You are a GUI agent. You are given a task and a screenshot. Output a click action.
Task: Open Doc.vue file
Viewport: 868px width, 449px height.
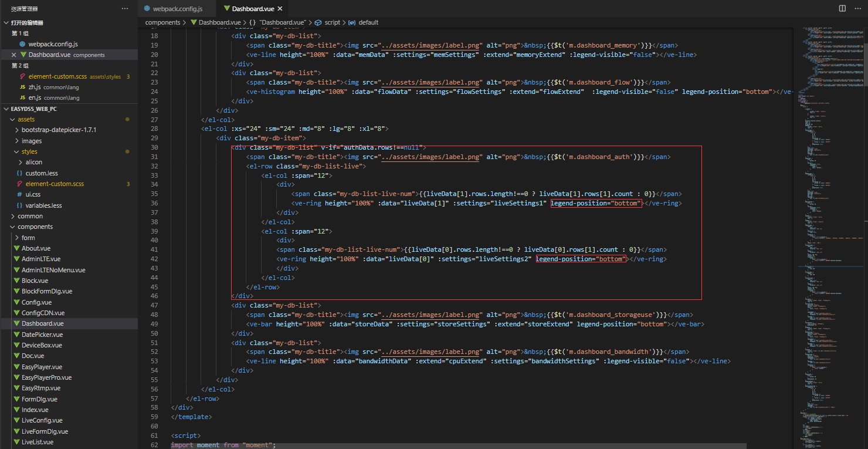coord(69,356)
